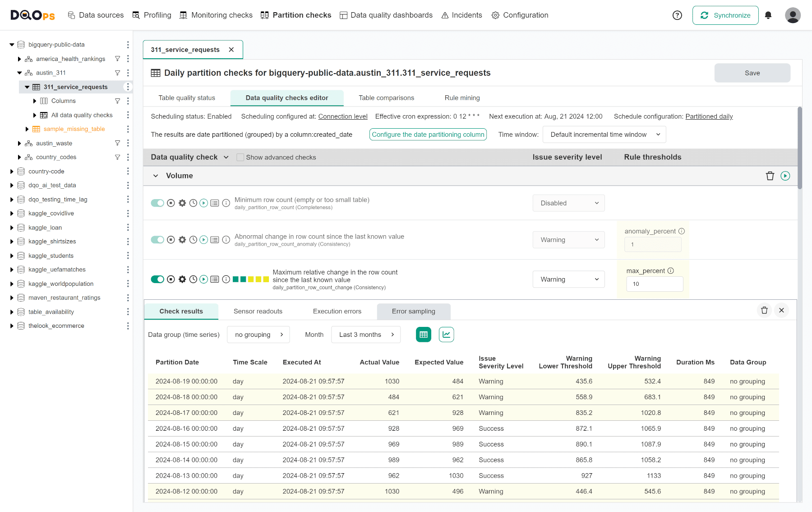Screen dimensions: 812x512
Task: Switch check results to chart view
Action: coord(446,335)
